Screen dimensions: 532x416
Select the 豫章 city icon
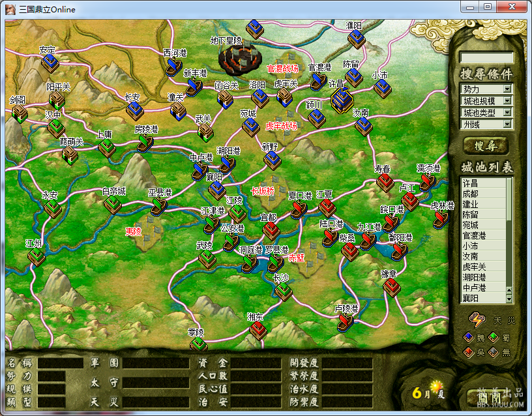[x=392, y=287]
